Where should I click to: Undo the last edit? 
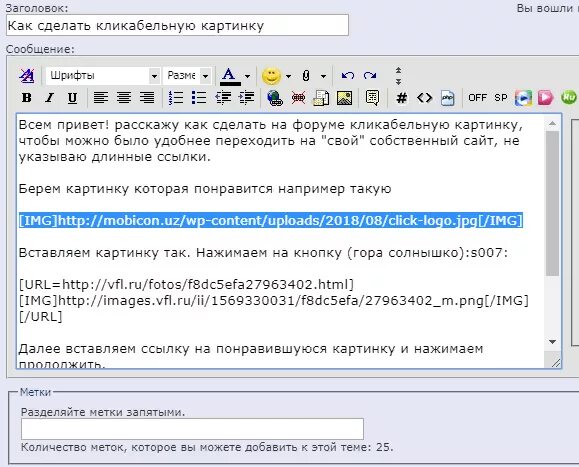click(347, 76)
